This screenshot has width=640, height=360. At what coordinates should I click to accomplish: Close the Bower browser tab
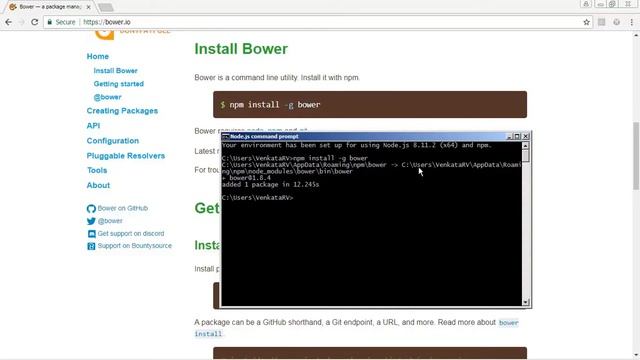click(88, 7)
